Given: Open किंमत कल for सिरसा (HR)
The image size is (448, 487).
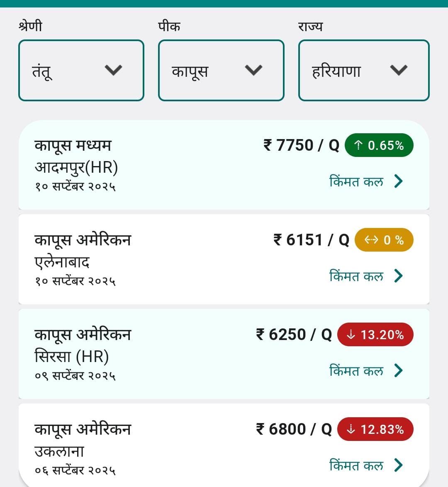Looking at the screenshot, I should 366,370.
